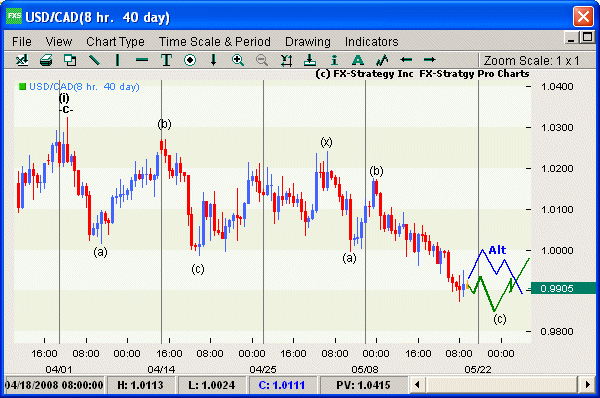Click the horizontal scrollbar right arrow
600x398 pixels.
coord(588,384)
